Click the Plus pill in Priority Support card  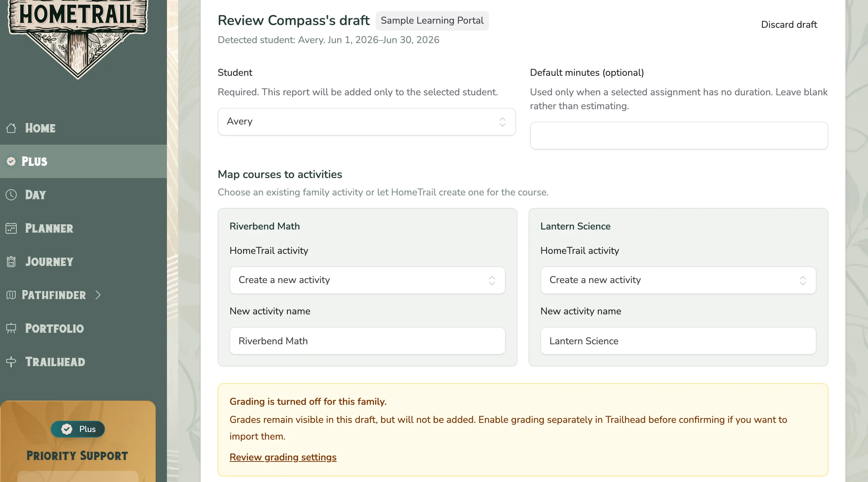78,429
